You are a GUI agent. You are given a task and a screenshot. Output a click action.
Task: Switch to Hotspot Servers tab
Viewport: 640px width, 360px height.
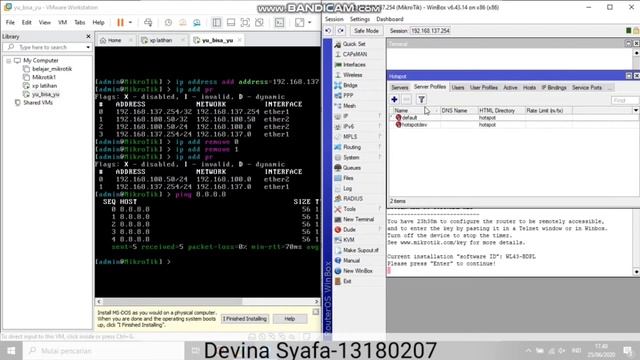coord(400,87)
